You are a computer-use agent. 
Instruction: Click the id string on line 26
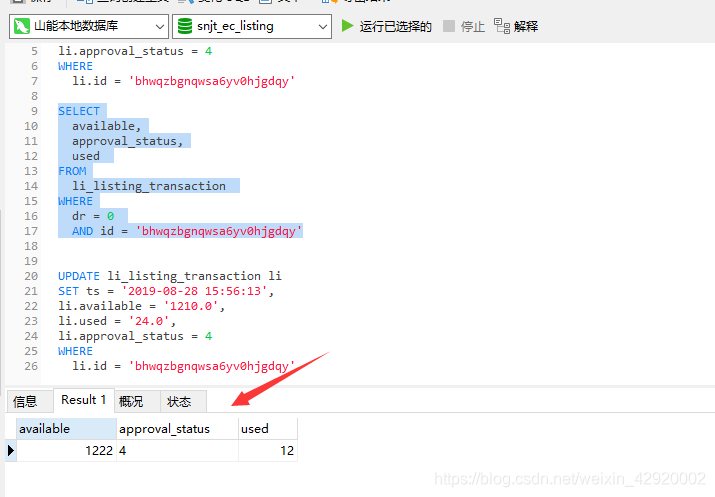point(212,366)
